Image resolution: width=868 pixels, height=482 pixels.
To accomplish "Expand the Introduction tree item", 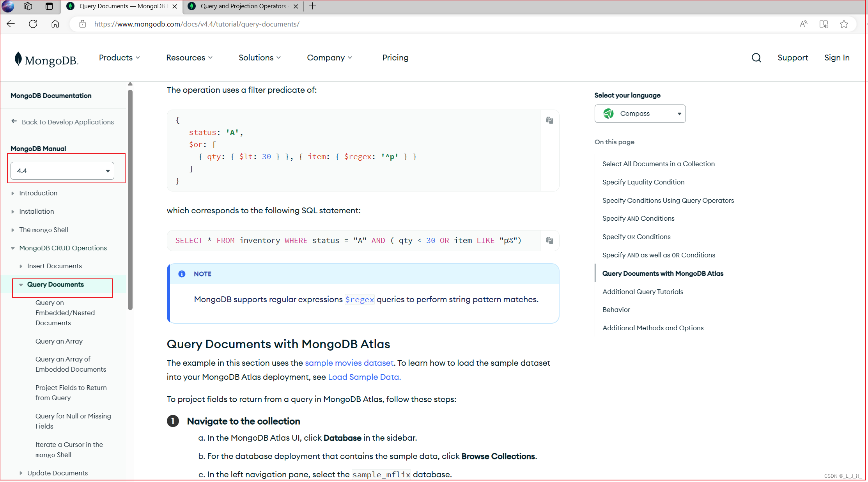I will pyautogui.click(x=13, y=193).
